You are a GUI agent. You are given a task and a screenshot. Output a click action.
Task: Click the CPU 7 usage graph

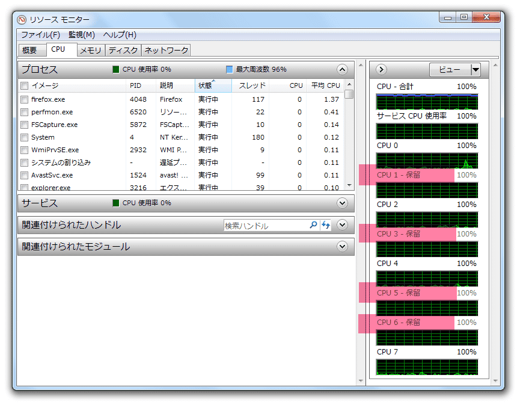[x=427, y=367]
